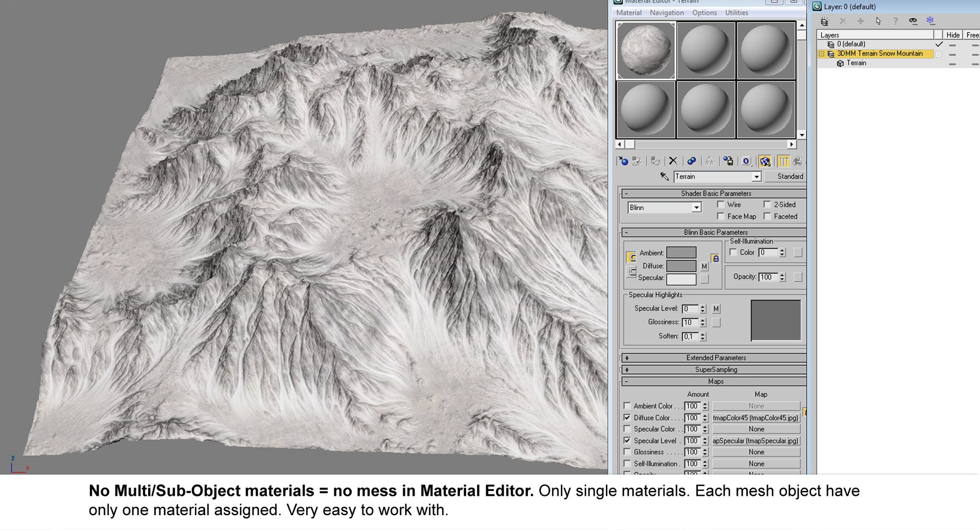Enable the Faceted checkbox
Viewport: 980px width, 530px height.
pos(767,216)
